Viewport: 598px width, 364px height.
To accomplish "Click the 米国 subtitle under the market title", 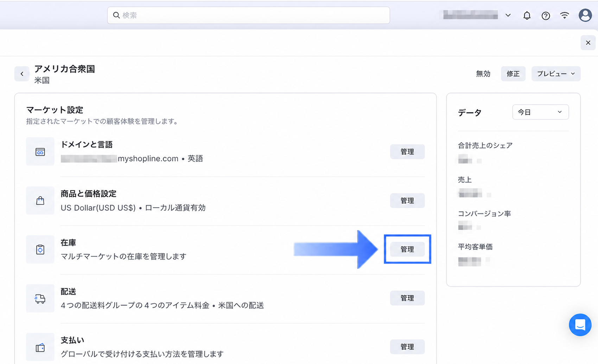I will click(x=42, y=80).
